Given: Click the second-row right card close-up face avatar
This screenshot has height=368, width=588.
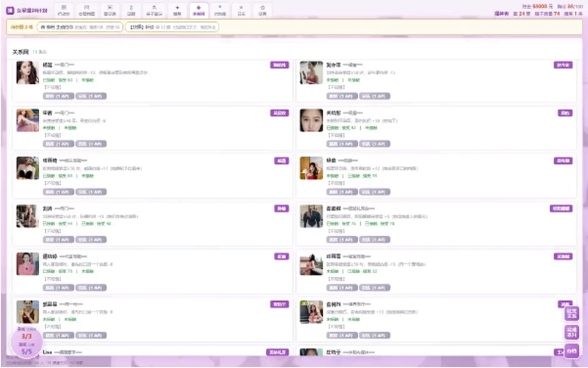Looking at the screenshot, I should point(311,120).
